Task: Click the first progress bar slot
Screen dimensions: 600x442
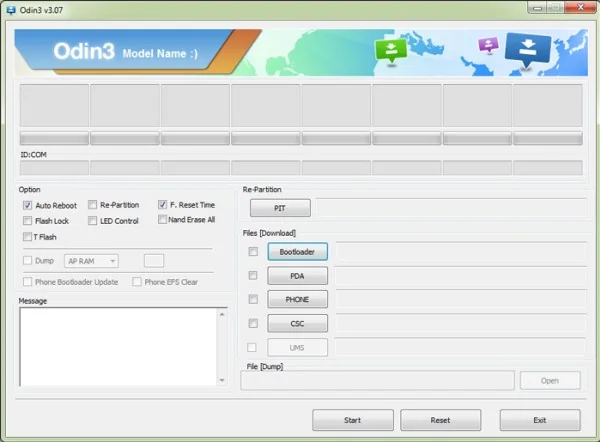Action: [x=54, y=138]
